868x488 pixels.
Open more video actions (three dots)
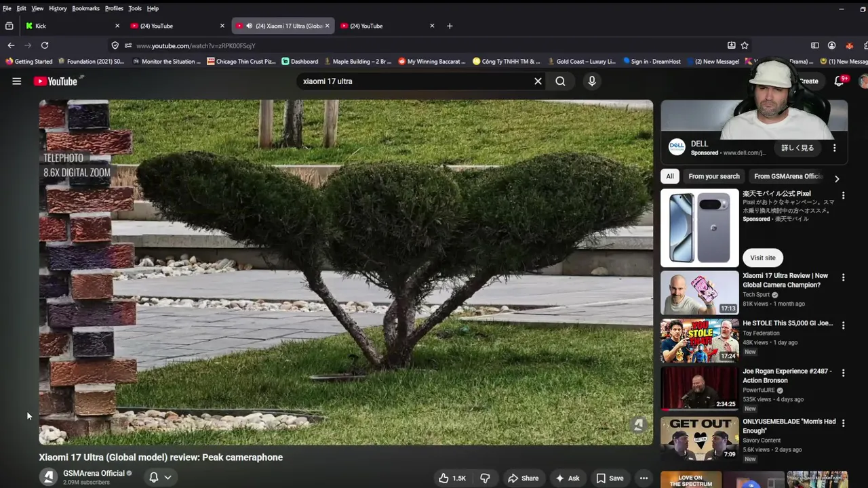click(x=644, y=478)
